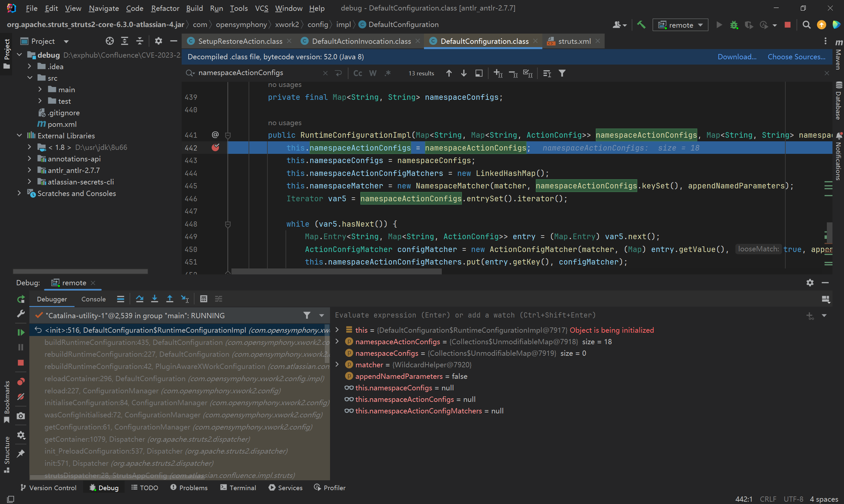
Task: Start debugging with the green bug icon
Action: [734, 25]
